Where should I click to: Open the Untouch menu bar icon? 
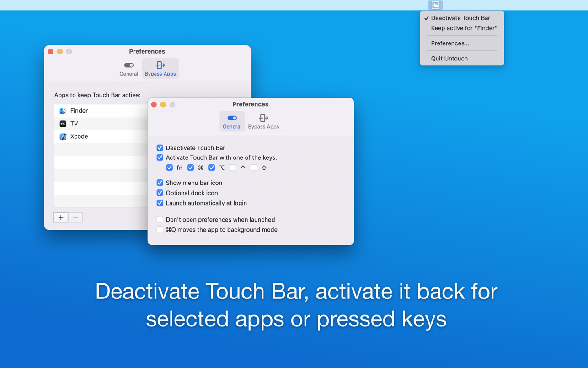pos(435,5)
